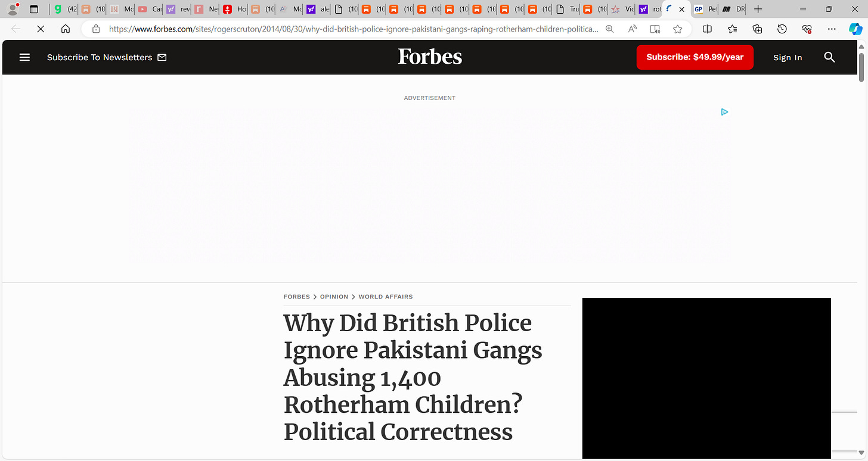The height and width of the screenshot is (461, 868).
Task: Open a new browser tab
Action: [x=758, y=9]
